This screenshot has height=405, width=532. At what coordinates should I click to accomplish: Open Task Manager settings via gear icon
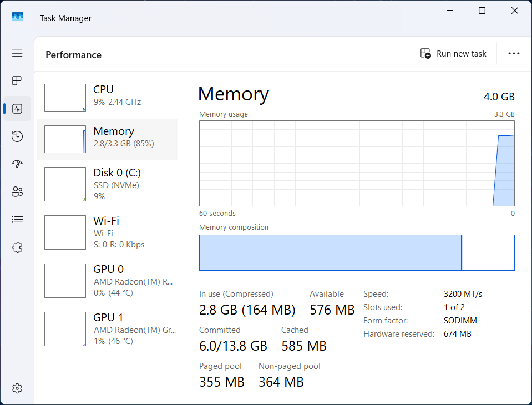click(17, 388)
